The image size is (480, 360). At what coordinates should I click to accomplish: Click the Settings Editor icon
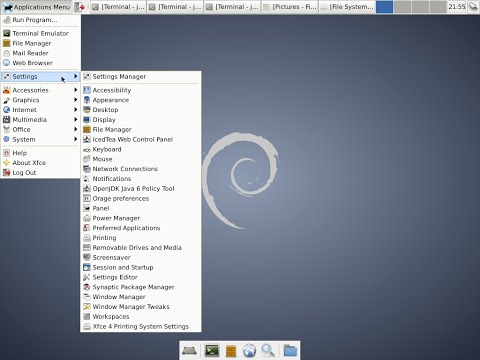point(87,277)
